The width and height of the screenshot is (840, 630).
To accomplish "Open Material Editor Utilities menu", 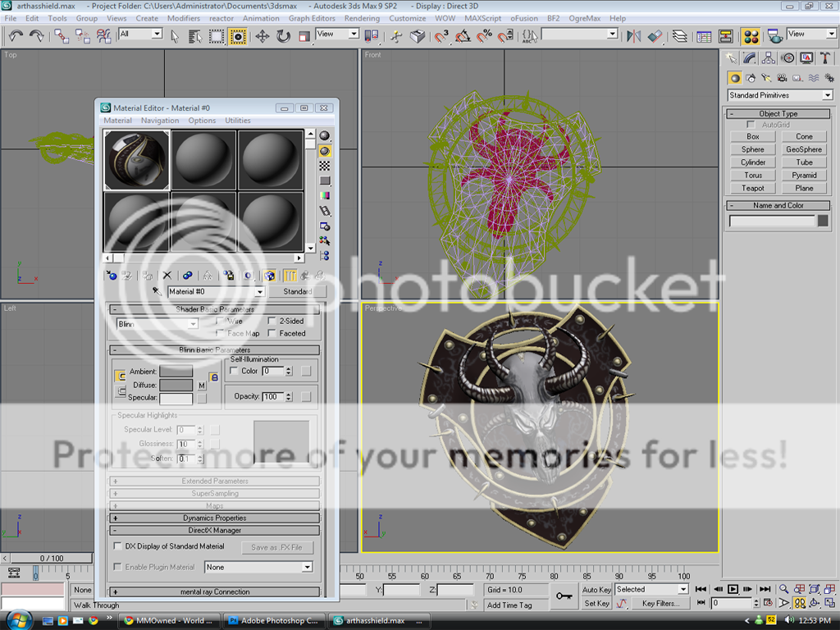I will (237, 121).
